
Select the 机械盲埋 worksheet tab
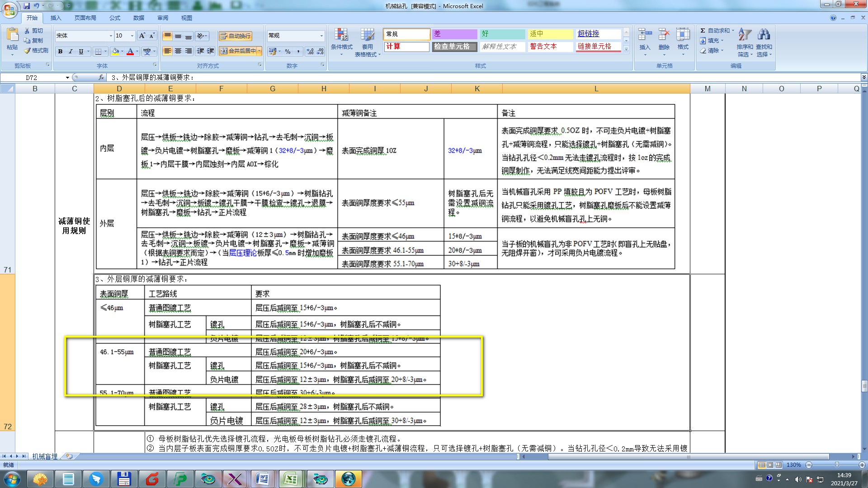(45, 456)
